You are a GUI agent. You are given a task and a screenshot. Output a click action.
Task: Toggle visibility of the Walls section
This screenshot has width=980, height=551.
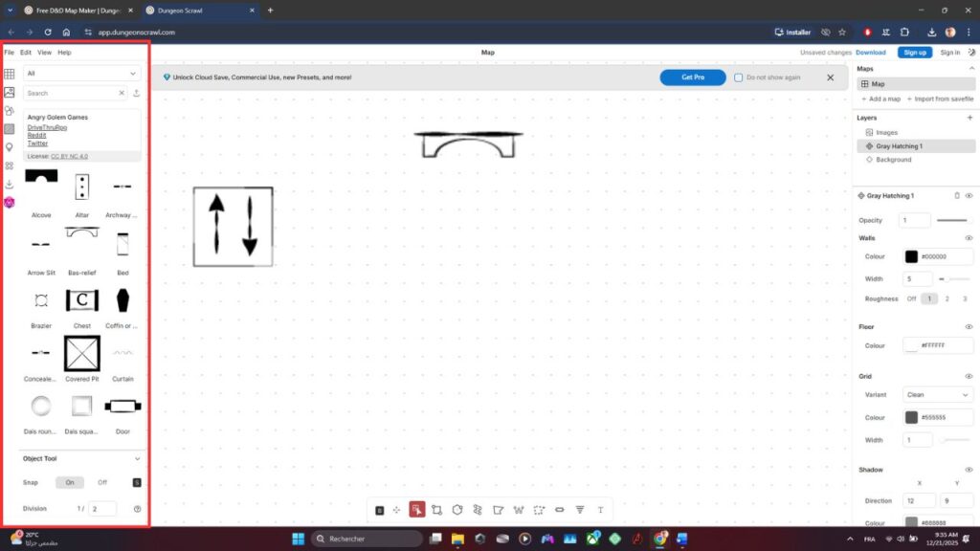[x=968, y=236]
